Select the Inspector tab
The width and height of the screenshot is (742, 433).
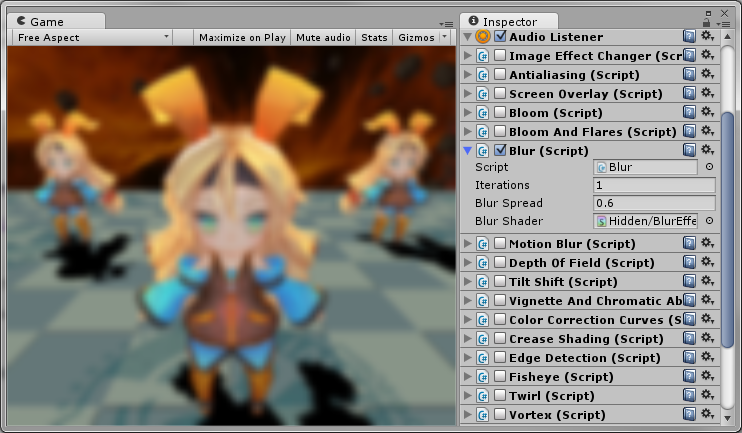coord(509,21)
